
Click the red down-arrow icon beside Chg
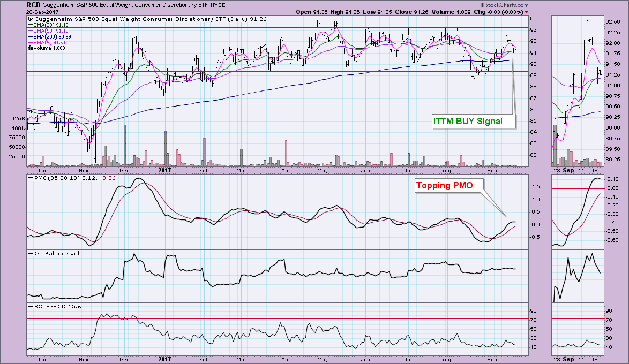[527, 12]
